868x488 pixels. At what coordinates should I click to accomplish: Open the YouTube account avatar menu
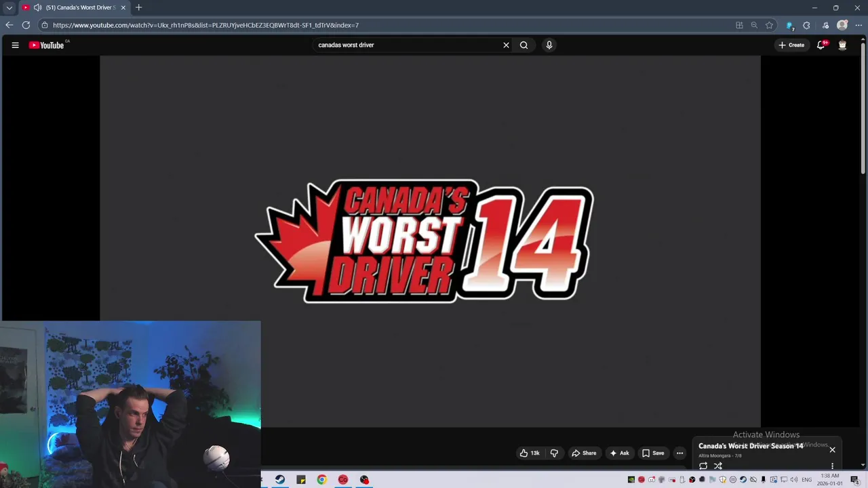coord(842,45)
